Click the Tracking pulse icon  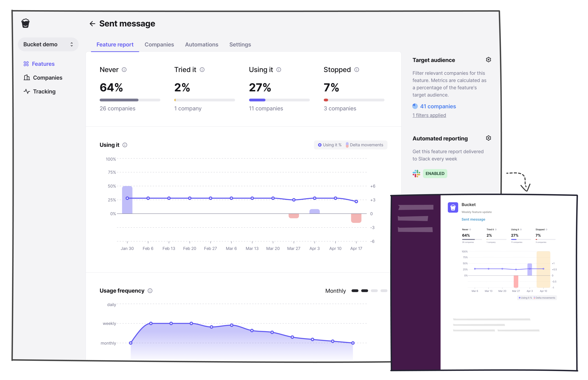pos(27,91)
